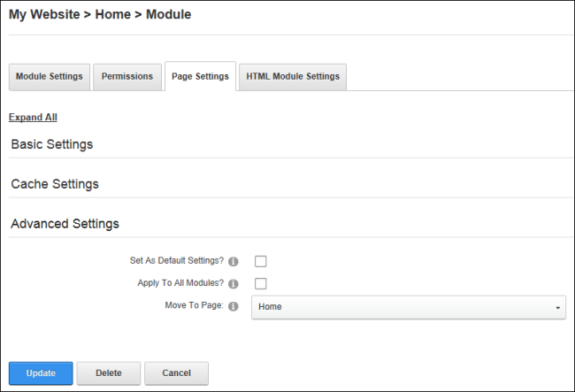Click the My Website Home Module heading
The image size is (575, 392).
tap(100, 14)
